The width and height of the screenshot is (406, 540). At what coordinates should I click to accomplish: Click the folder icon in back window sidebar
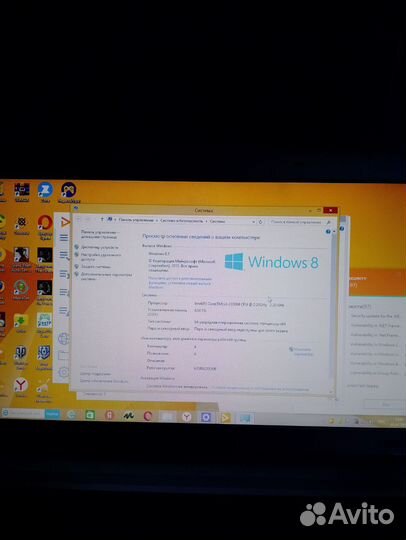click(64, 355)
